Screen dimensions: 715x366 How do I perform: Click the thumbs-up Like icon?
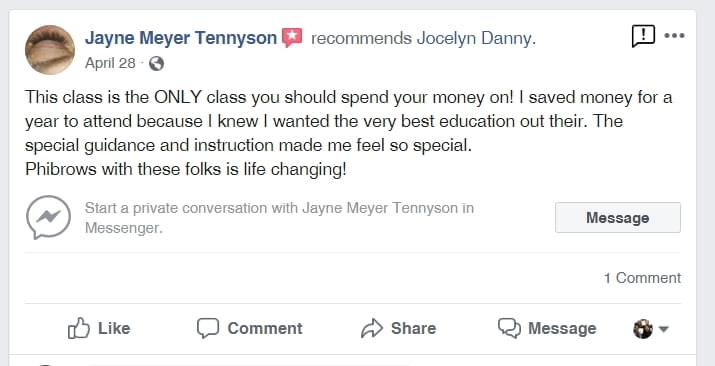click(79, 328)
